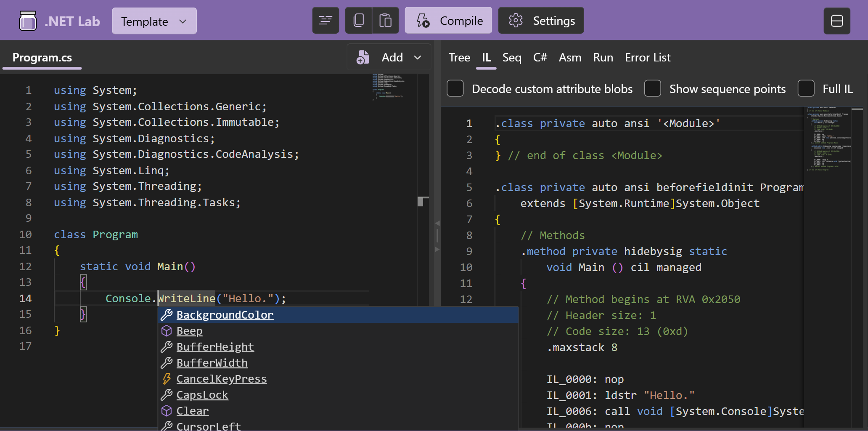Enable the Full IL checkbox
Image resolution: width=868 pixels, height=431 pixels.
[806, 88]
